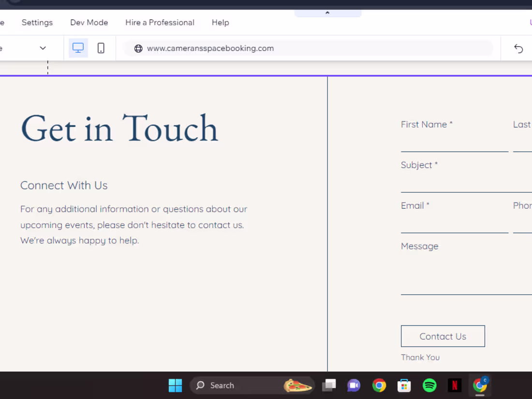The height and width of the screenshot is (399, 532).
Task: Open the Settings menu
Action: pyautogui.click(x=37, y=22)
